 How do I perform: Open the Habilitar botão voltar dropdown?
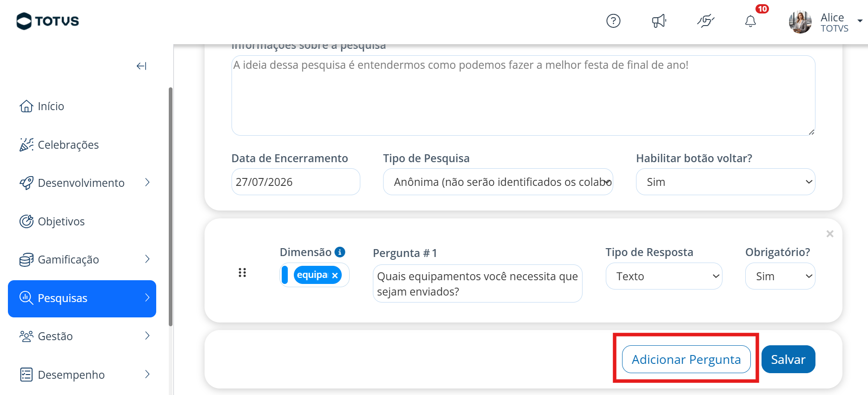tap(725, 182)
